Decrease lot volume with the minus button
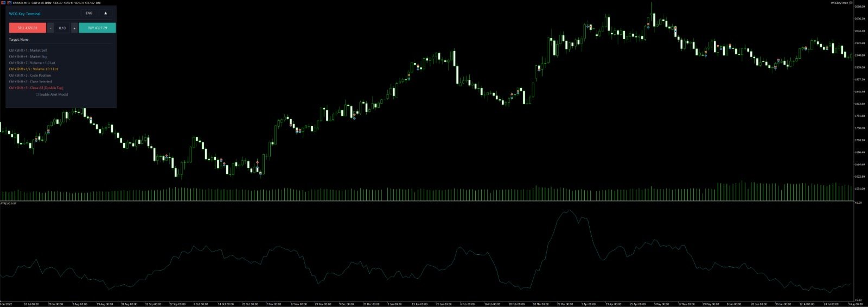 pos(50,28)
